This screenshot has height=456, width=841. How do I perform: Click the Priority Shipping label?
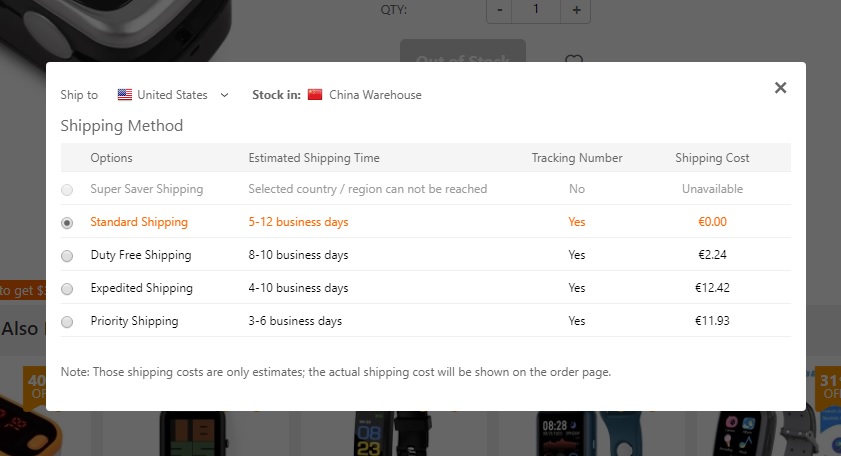[x=134, y=321]
